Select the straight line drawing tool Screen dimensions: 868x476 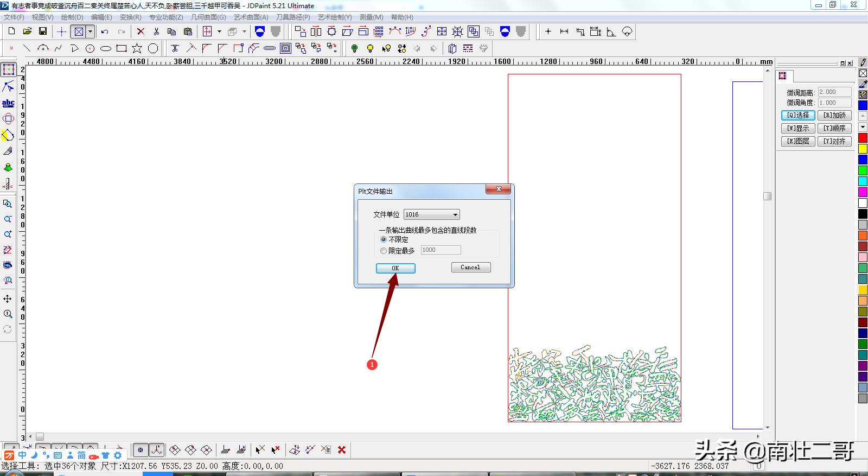tap(27, 48)
